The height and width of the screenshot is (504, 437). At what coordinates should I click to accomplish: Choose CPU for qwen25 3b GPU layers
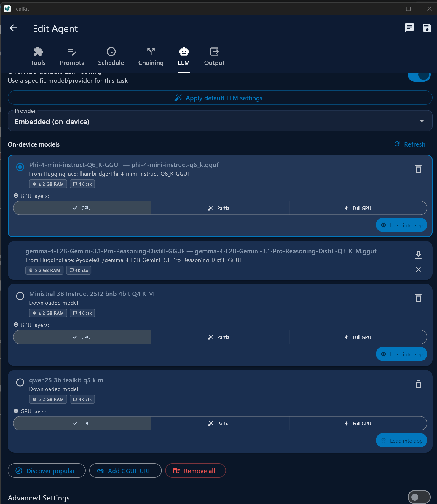(x=82, y=424)
